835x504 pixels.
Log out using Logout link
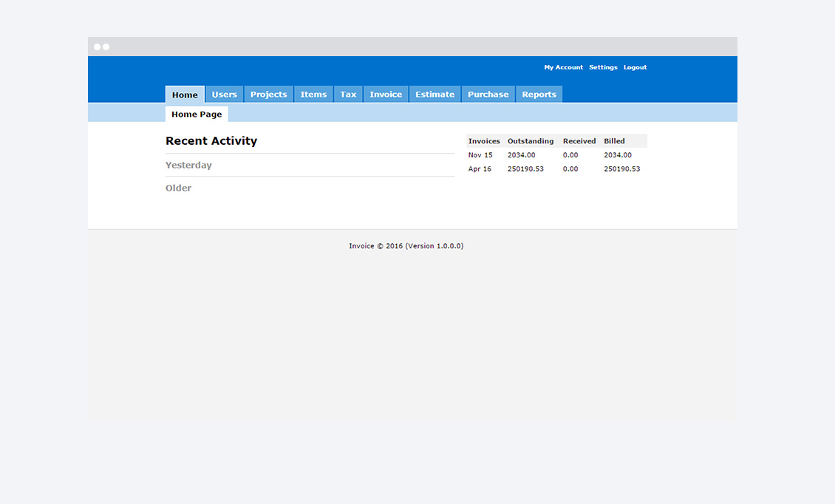(635, 67)
